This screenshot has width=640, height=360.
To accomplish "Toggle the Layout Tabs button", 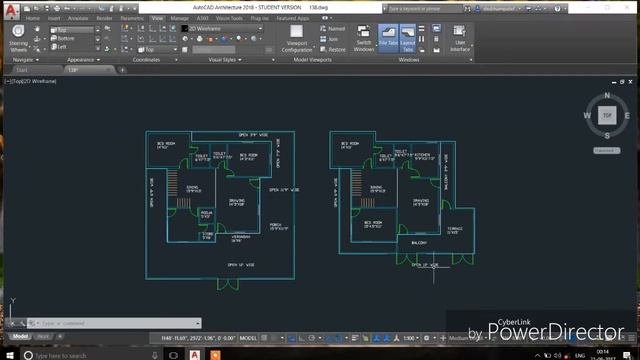I will (x=407, y=38).
